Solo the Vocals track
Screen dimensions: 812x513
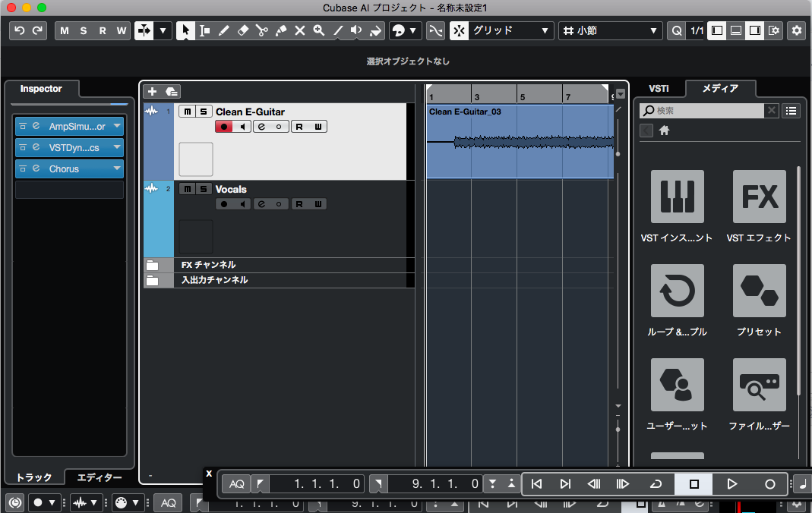tap(204, 189)
